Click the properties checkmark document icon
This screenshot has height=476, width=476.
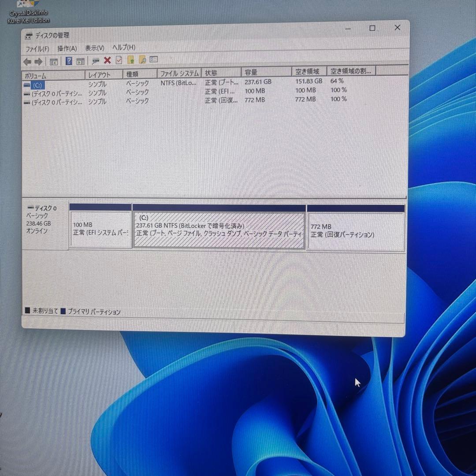pyautogui.click(x=119, y=60)
